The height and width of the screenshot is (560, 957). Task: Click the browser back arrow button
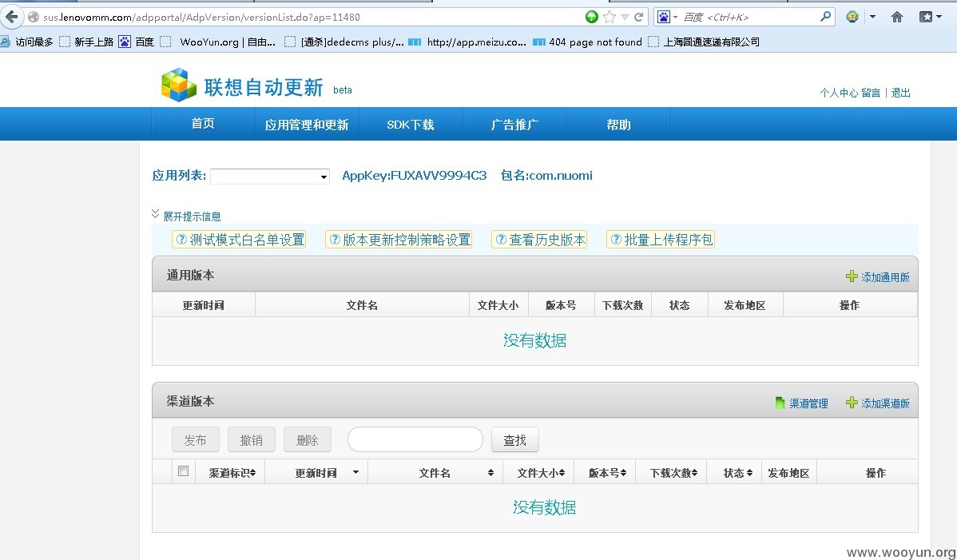[11, 17]
